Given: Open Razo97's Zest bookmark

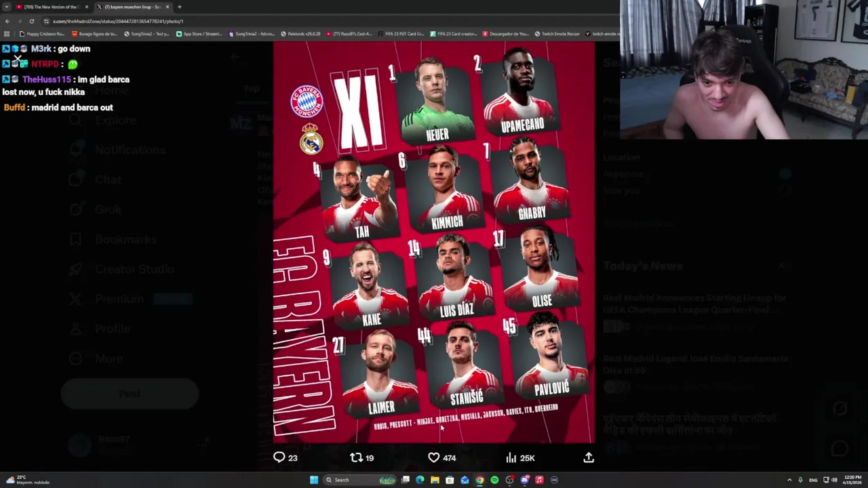Looking at the screenshot, I should tap(349, 34).
